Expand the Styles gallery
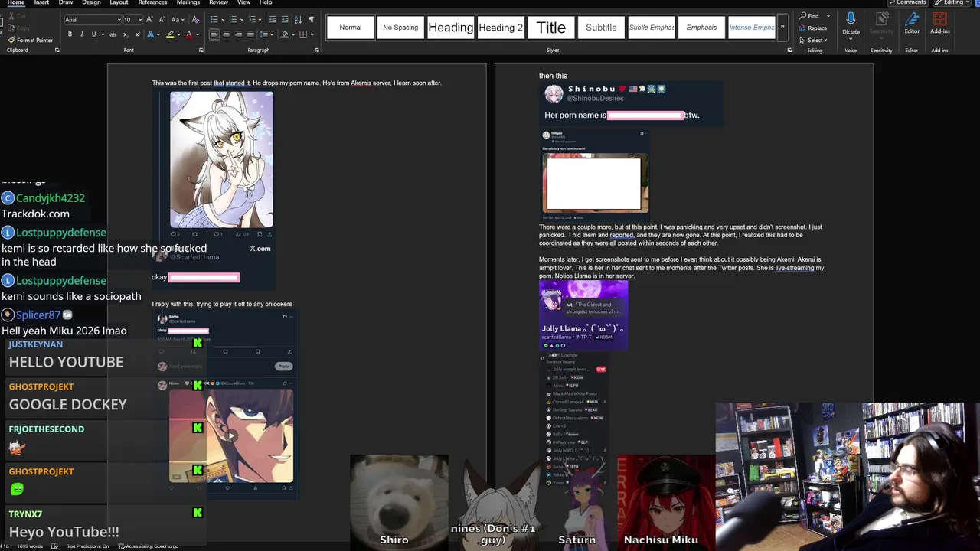The height and width of the screenshot is (551, 980). coord(782,28)
